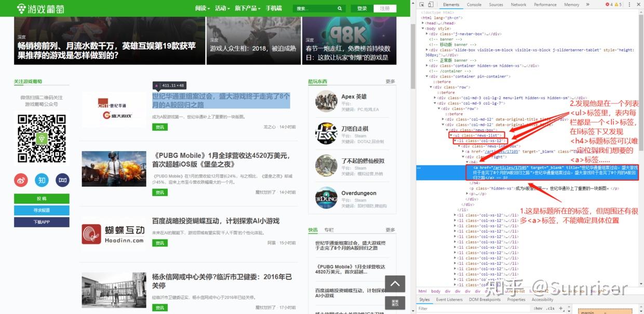Click the dark blue social icon beside Zhihu
Screen dimensions: 644x314
(x=62, y=180)
